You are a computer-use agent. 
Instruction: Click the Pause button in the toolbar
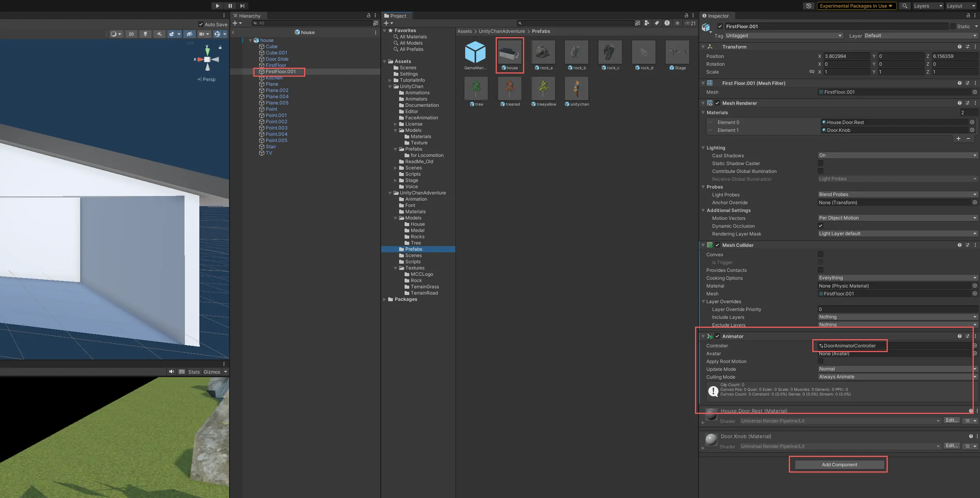click(x=230, y=6)
